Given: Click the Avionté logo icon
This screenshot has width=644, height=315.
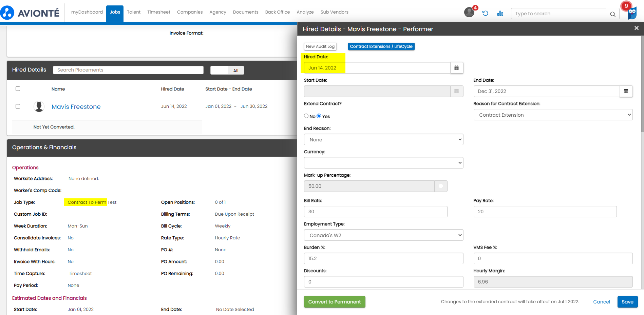Looking at the screenshot, I should [x=7, y=13].
